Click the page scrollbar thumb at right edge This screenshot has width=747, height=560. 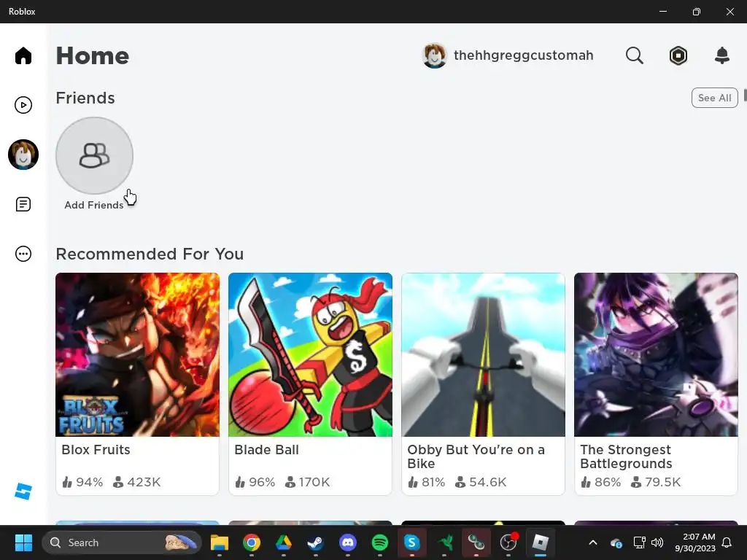745,95
